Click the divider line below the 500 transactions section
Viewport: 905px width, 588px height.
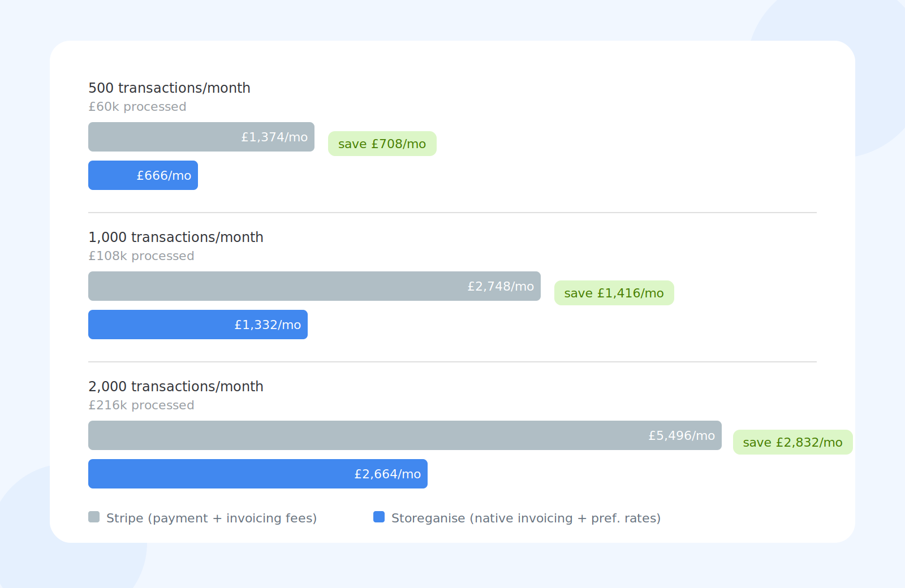(453, 213)
